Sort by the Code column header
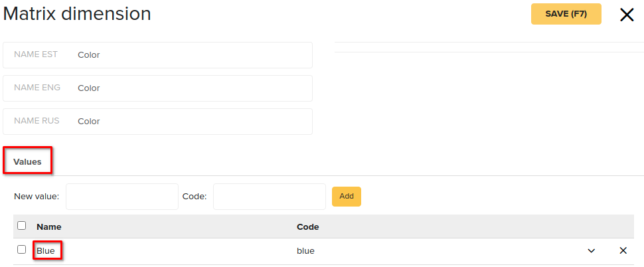This screenshot has width=644, height=267. pos(307,226)
